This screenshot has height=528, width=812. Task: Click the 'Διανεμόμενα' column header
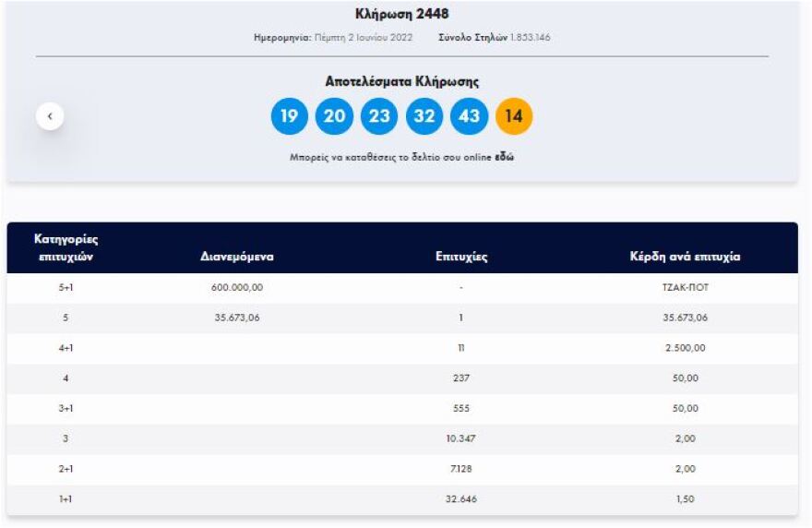237,257
